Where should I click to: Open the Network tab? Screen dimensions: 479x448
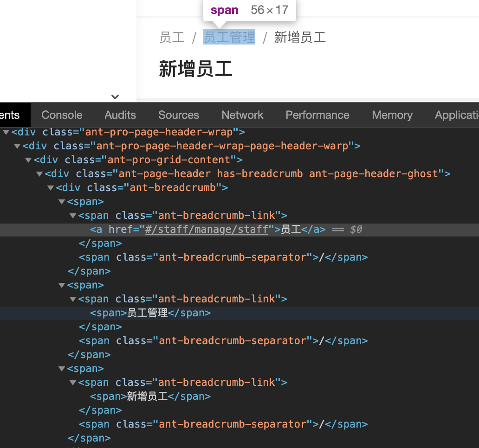[x=242, y=115]
